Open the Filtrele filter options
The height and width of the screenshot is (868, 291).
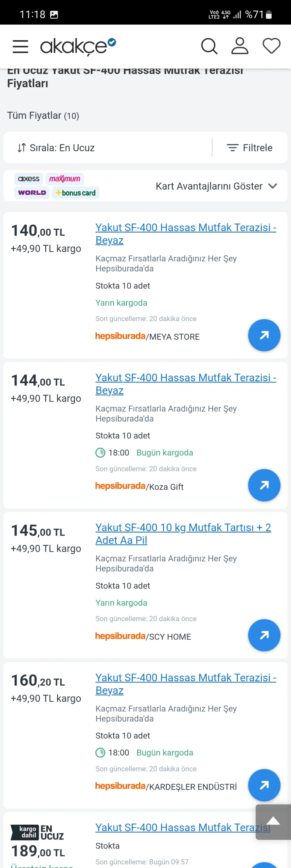coord(250,148)
